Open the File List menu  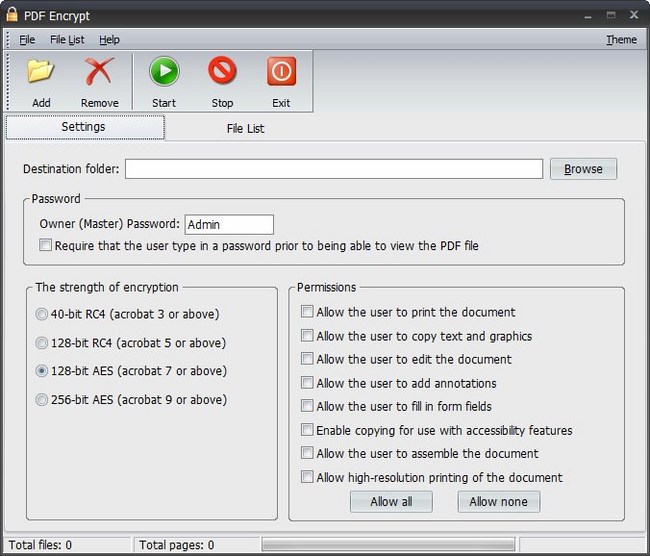(x=67, y=40)
